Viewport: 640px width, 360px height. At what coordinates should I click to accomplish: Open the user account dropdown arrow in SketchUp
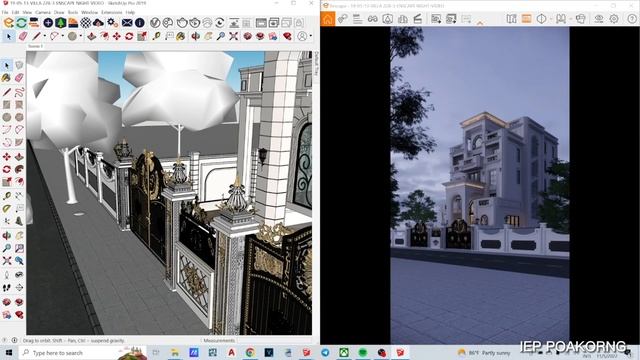pyautogui.click(x=311, y=36)
